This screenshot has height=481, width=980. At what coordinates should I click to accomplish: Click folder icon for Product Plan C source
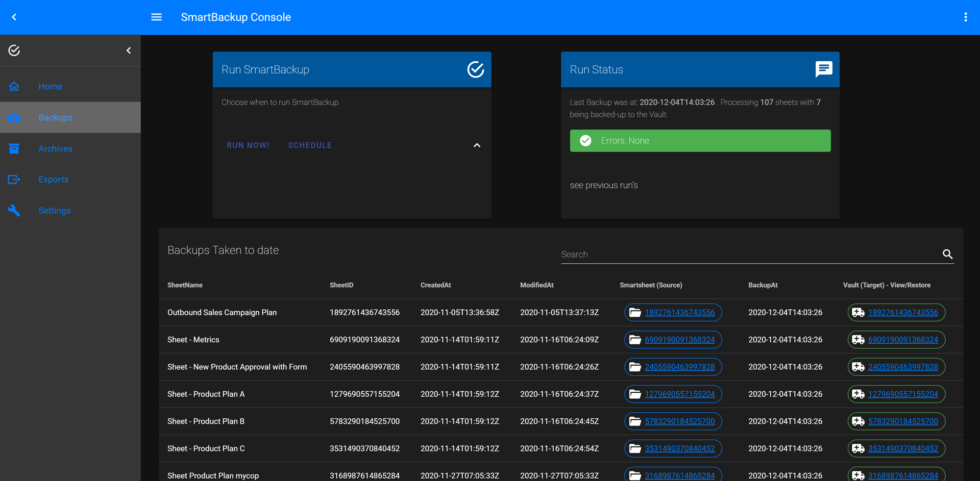[x=635, y=449]
